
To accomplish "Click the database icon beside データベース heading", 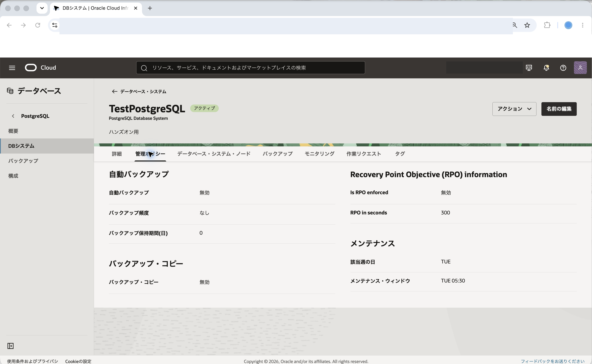I will click(10, 91).
